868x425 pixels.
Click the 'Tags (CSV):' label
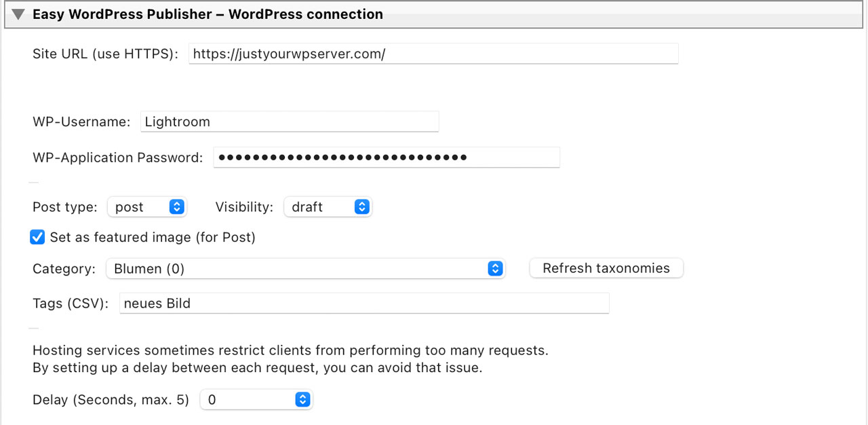[71, 303]
